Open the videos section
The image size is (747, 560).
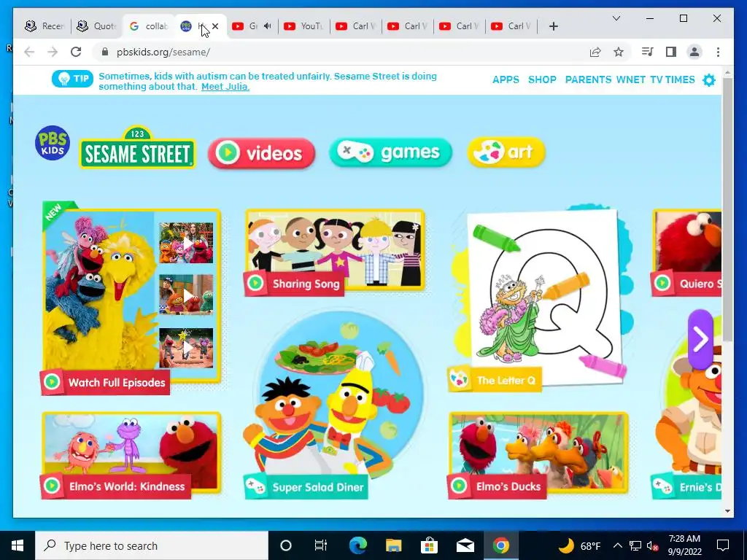point(262,153)
